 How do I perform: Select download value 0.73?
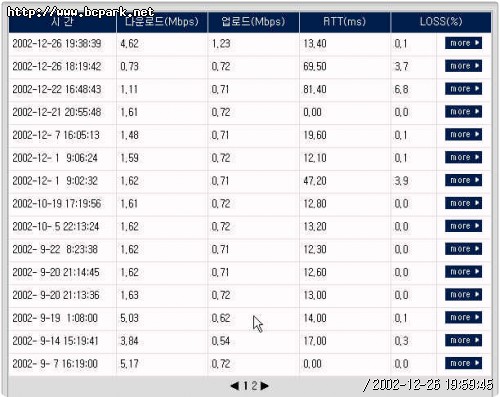(129, 66)
